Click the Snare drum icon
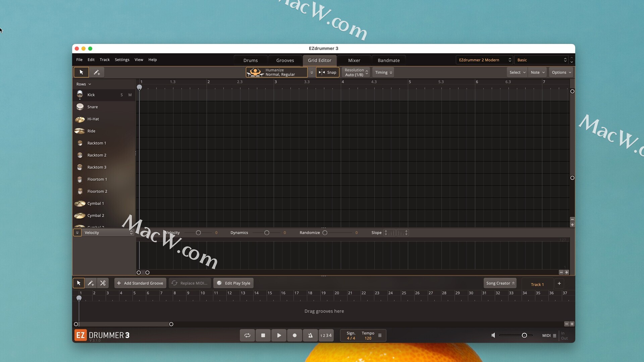644x362 pixels. 80,107
